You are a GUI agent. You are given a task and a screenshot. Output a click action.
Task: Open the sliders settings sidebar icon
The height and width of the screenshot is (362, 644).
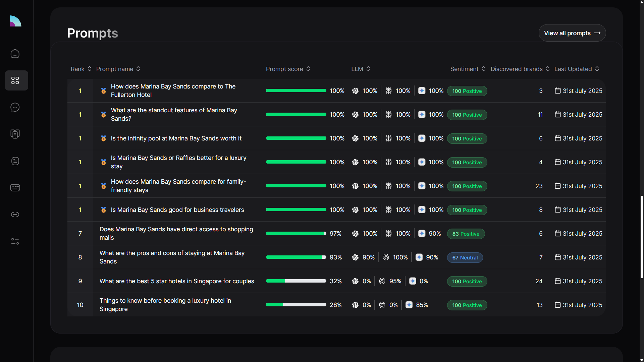15,241
